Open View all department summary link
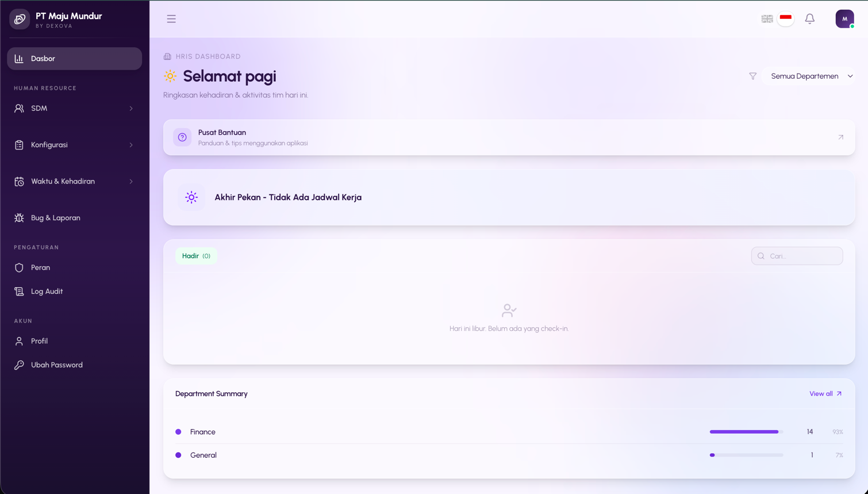868x494 pixels. click(825, 394)
